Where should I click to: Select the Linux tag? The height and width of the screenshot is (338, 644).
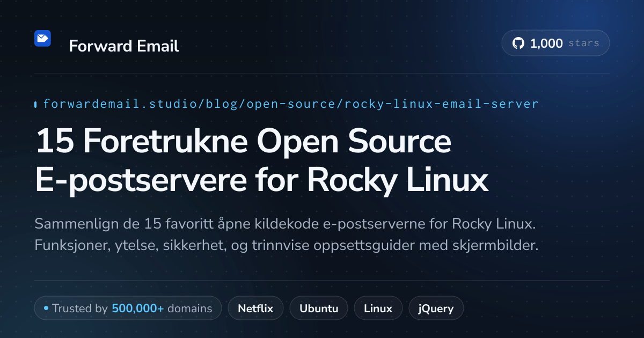tap(378, 308)
